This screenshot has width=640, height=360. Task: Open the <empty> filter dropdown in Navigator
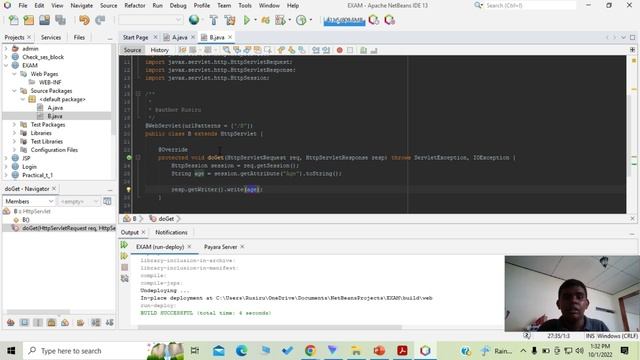[x=78, y=201]
